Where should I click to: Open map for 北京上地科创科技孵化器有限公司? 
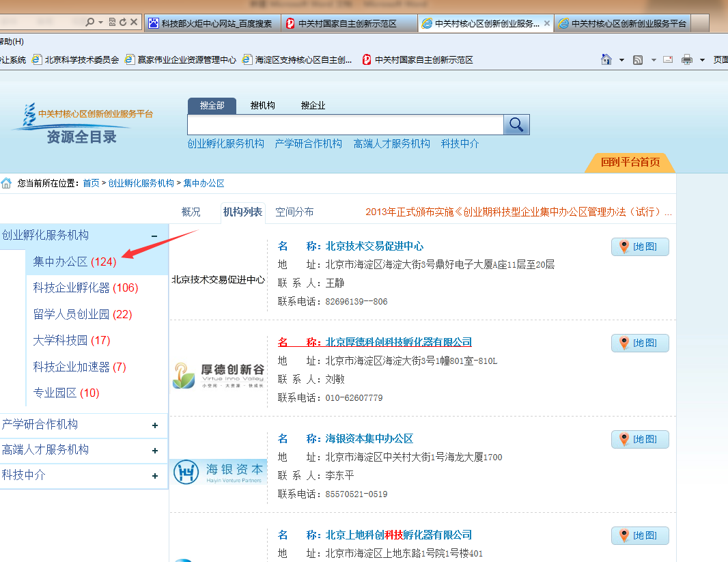tap(640, 535)
